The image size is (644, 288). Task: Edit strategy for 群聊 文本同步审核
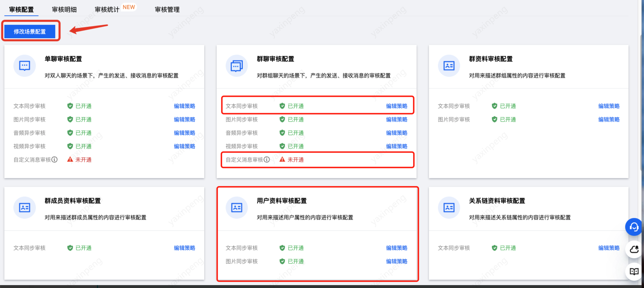coord(397,106)
